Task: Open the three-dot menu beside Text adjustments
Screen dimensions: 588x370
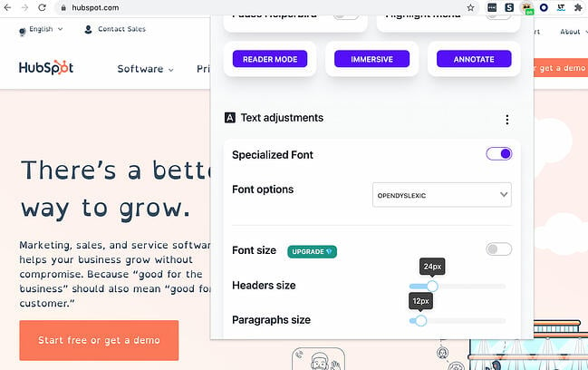Action: pyautogui.click(x=506, y=119)
